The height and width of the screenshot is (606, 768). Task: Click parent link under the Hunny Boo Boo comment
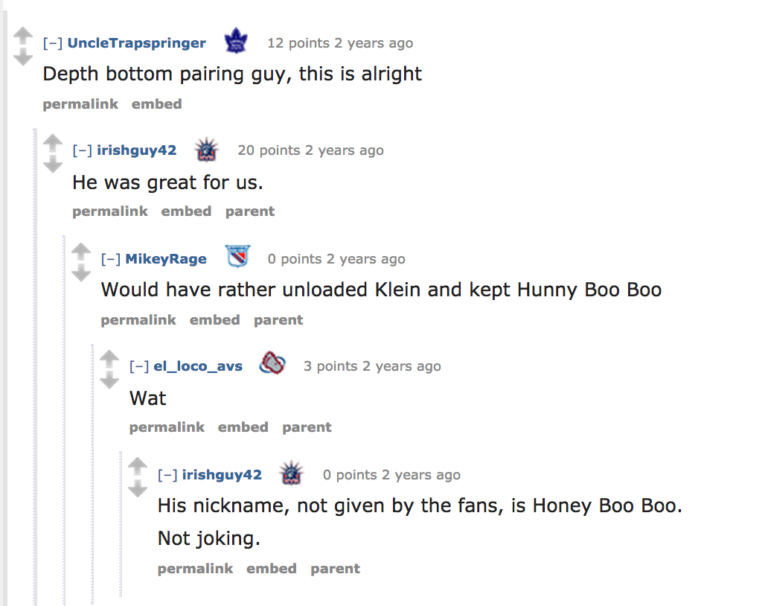(x=278, y=320)
